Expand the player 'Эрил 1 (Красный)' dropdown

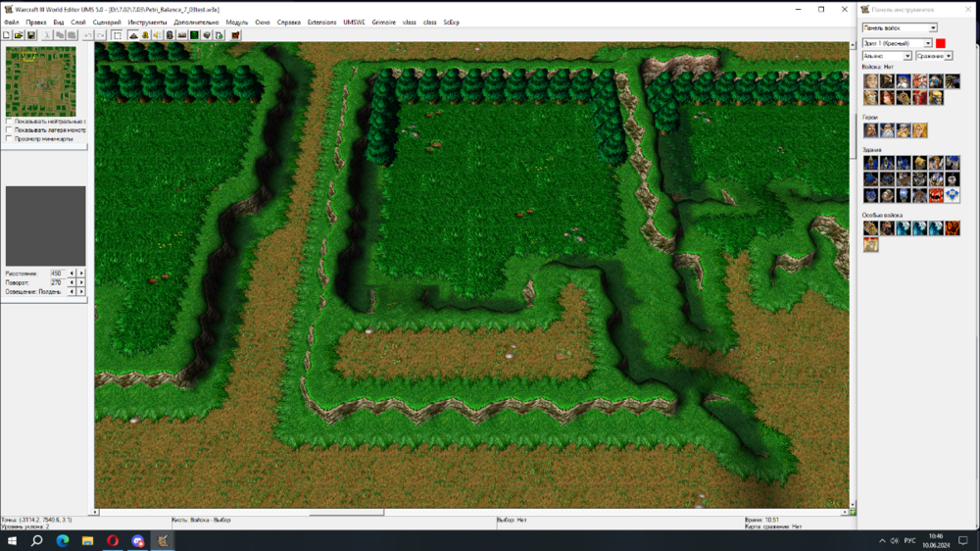[x=897, y=43]
